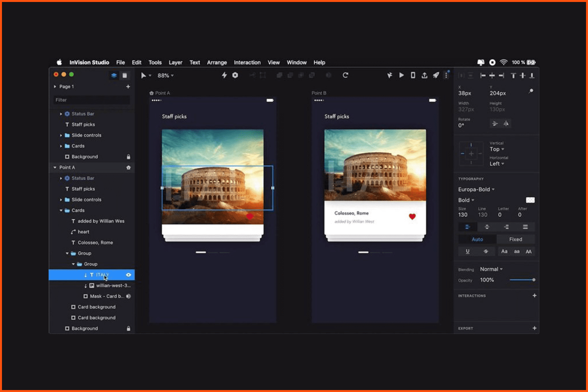
Task: Open the Normal blending dropdown
Action: point(491,269)
